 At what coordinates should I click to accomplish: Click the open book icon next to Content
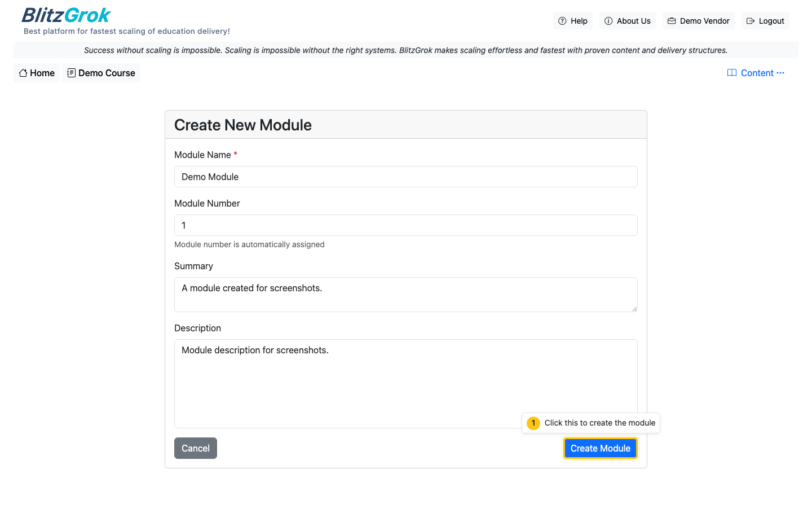(731, 73)
